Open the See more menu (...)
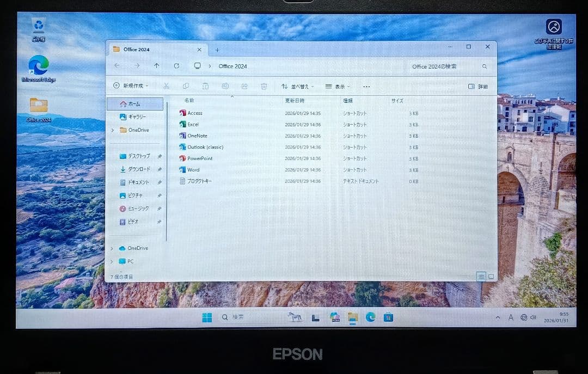The height and width of the screenshot is (374, 588). point(366,86)
